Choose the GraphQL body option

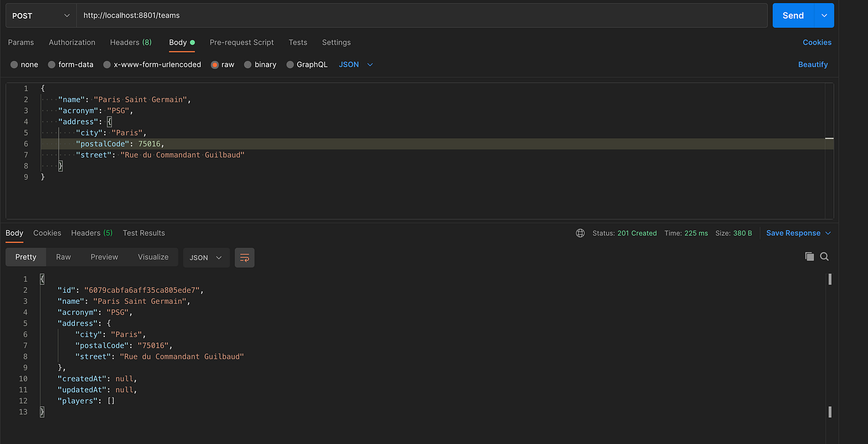[x=307, y=64]
